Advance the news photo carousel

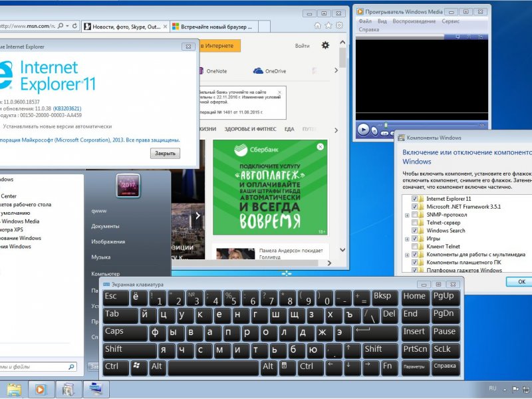coord(198,215)
